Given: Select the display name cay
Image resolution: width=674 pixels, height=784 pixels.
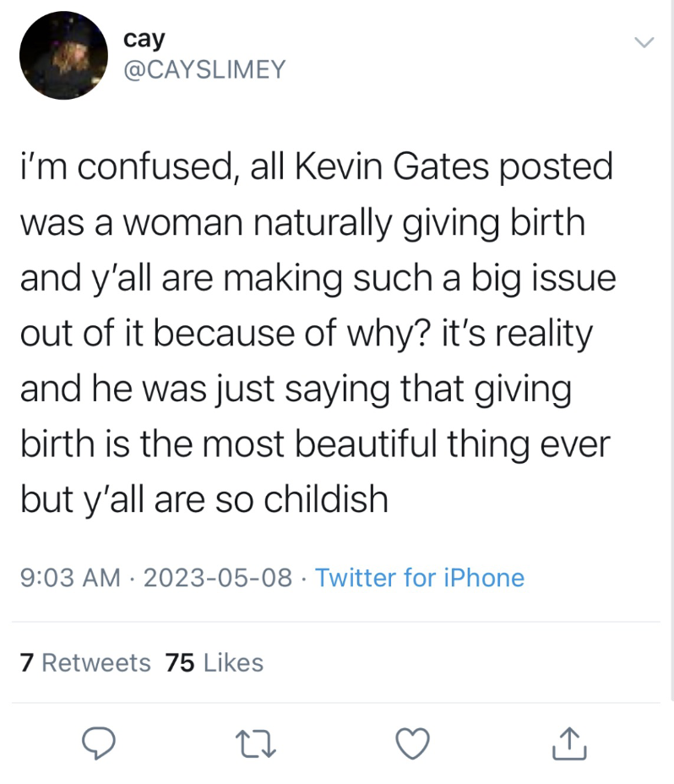Looking at the screenshot, I should click(144, 37).
